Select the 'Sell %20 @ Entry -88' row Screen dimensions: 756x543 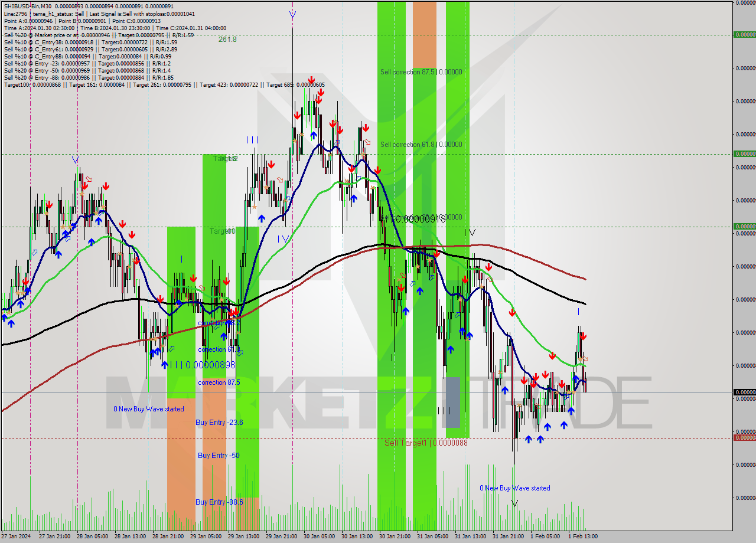point(89,77)
